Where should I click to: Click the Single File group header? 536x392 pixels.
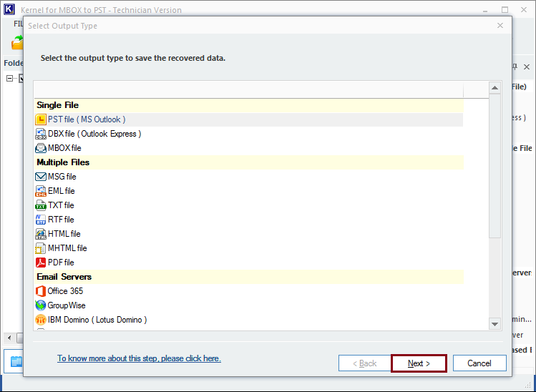249,105
